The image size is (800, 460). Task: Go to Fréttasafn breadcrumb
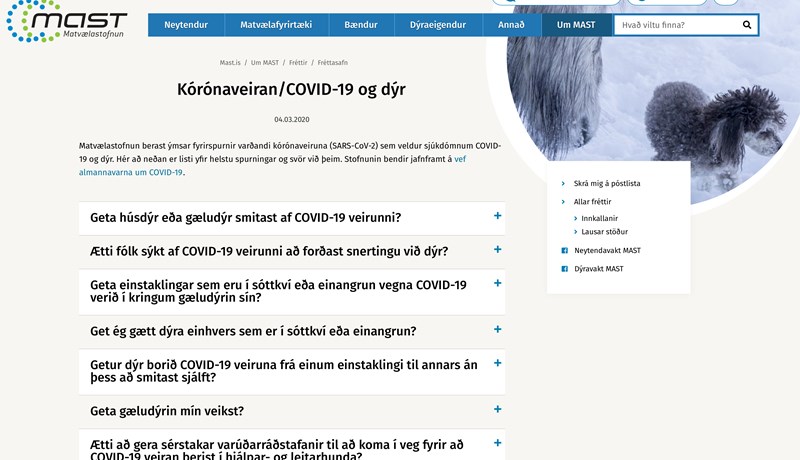click(333, 63)
